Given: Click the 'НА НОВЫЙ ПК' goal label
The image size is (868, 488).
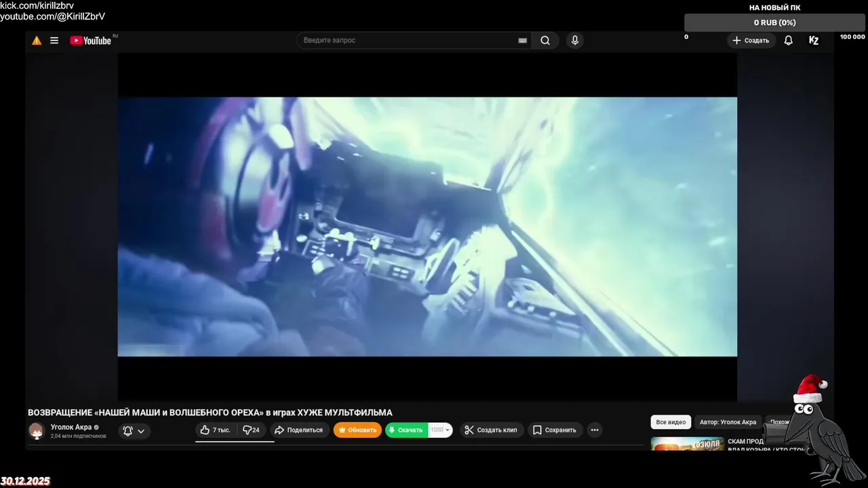Looking at the screenshot, I should click(x=774, y=7).
